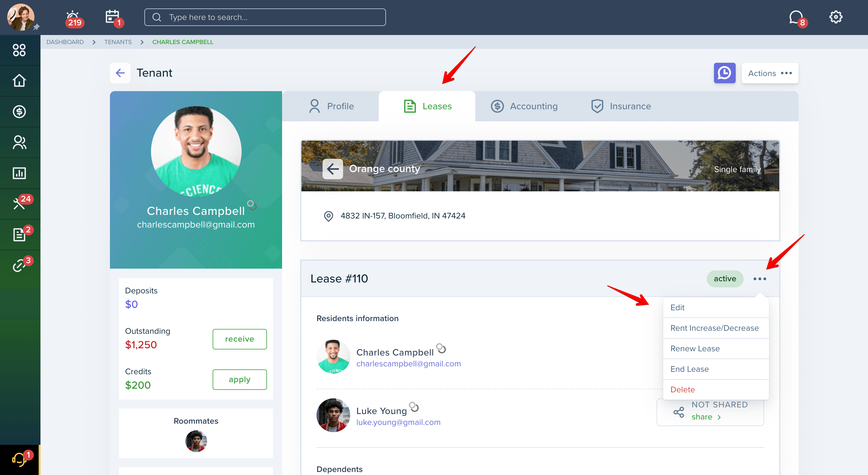Screen dimensions: 868x475
Task: Switch to the Accounting tab
Action: click(x=524, y=106)
